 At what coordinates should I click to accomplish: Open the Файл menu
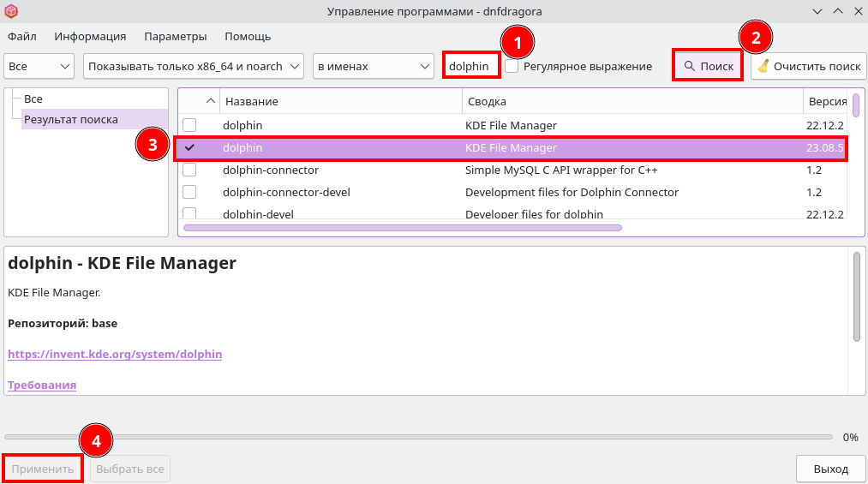coord(22,36)
